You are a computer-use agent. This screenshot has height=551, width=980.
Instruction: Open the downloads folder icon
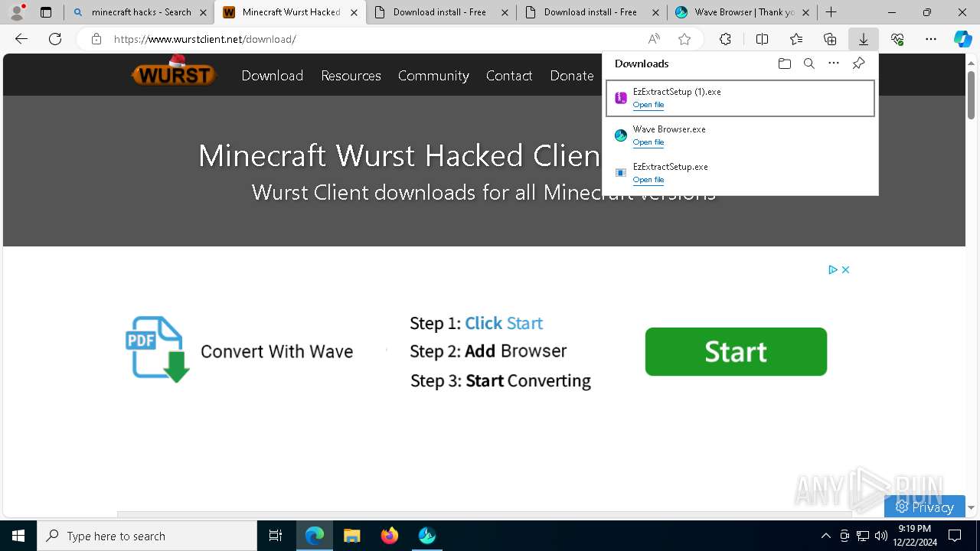[x=784, y=64]
